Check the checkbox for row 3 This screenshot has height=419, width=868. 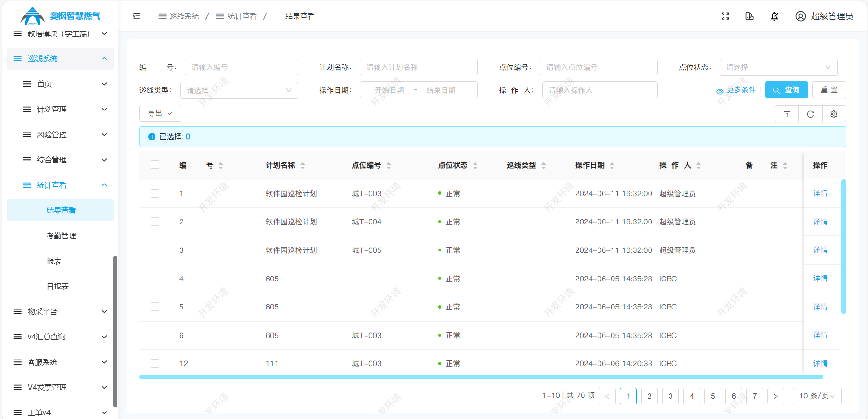point(155,250)
